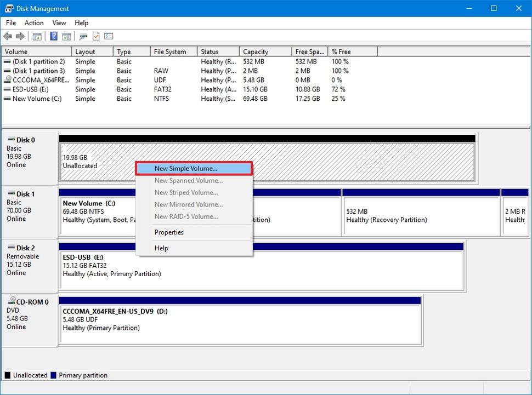
Task: Click the Primary partition legend swatch
Action: 52,375
